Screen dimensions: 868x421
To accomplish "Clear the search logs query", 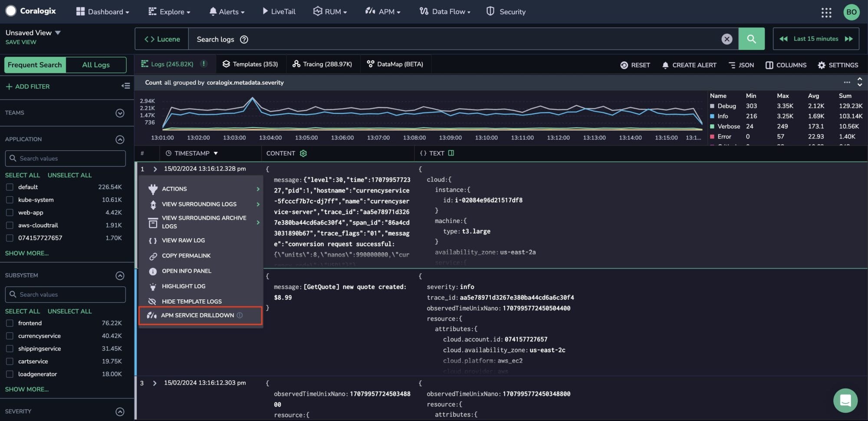I will 727,39.
